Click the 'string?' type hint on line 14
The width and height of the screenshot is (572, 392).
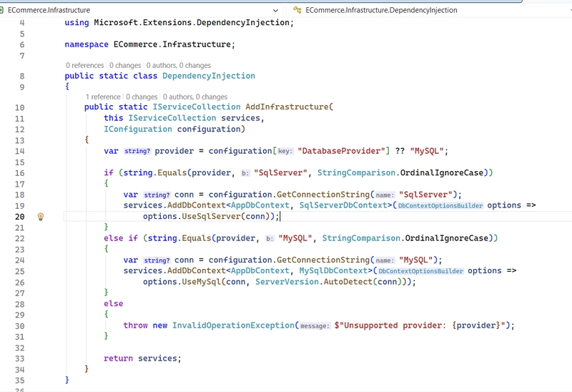137,151
